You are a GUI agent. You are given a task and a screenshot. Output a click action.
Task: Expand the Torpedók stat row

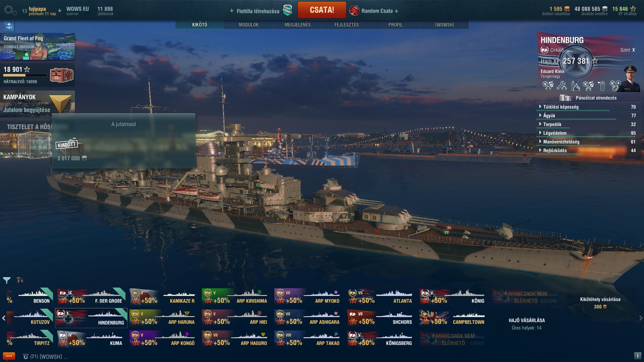[x=588, y=124]
